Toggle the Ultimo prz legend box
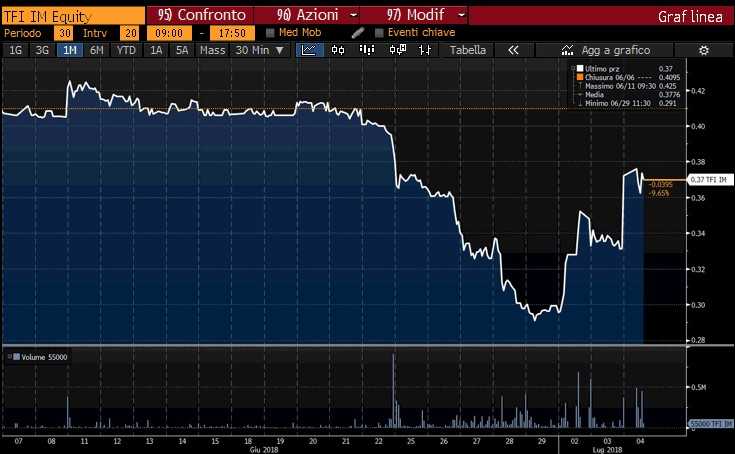 (580, 68)
